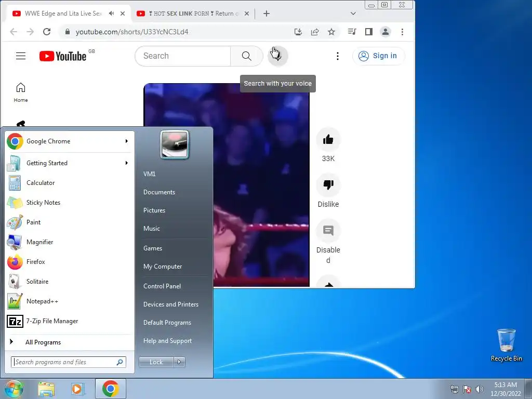Open Home in YouTube sidebar
532x399 pixels.
point(21,92)
